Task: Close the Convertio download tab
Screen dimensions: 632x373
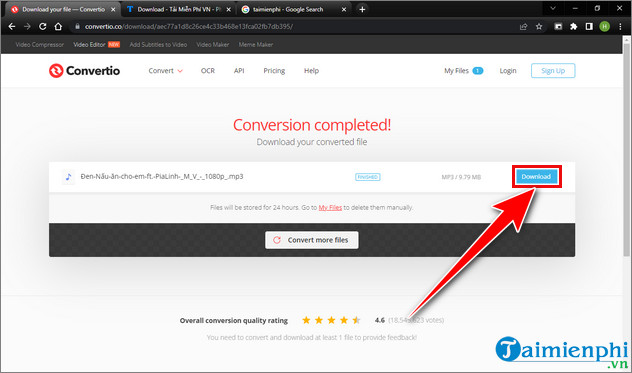Action: click(113, 9)
